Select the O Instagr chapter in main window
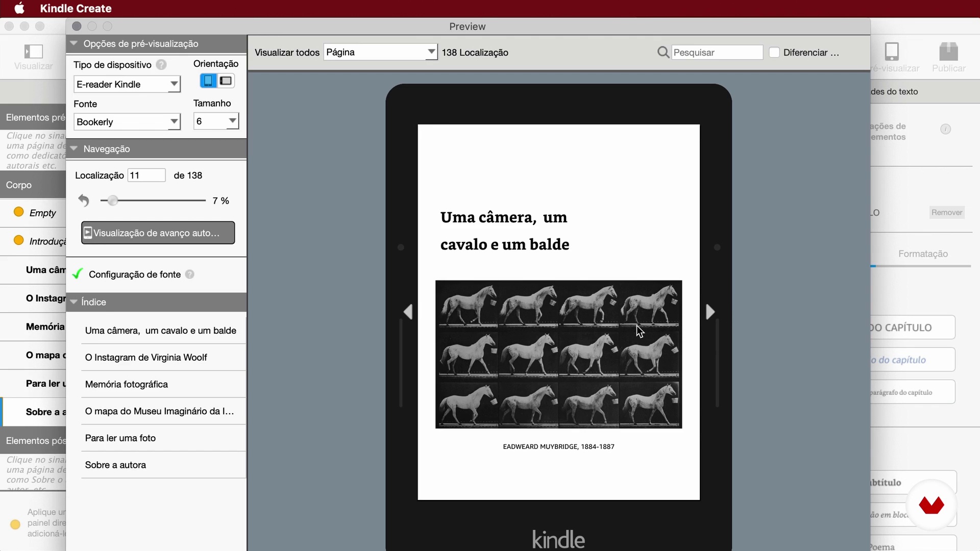Image resolution: width=980 pixels, height=551 pixels. coord(33,298)
